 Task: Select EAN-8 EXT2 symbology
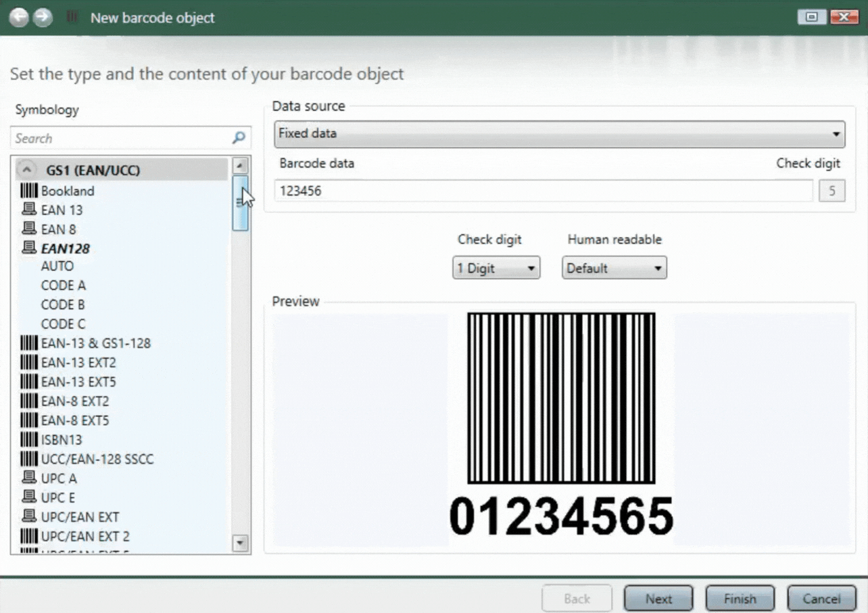pyautogui.click(x=75, y=401)
